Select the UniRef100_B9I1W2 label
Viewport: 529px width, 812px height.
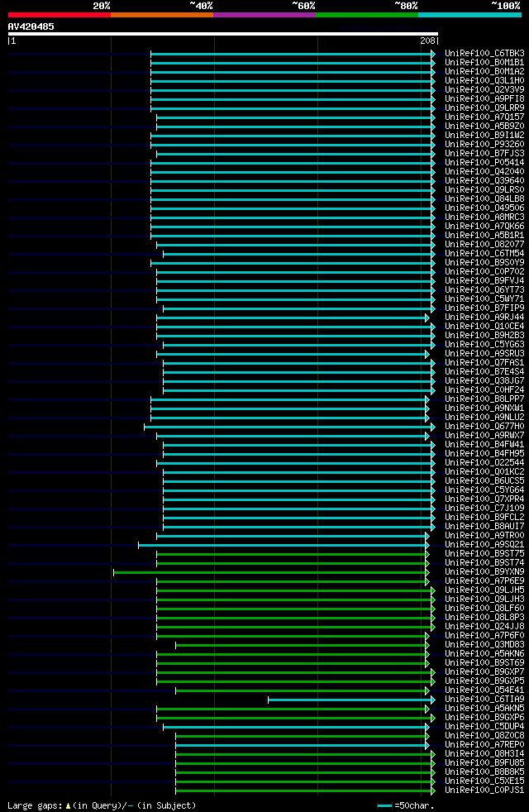pos(484,135)
